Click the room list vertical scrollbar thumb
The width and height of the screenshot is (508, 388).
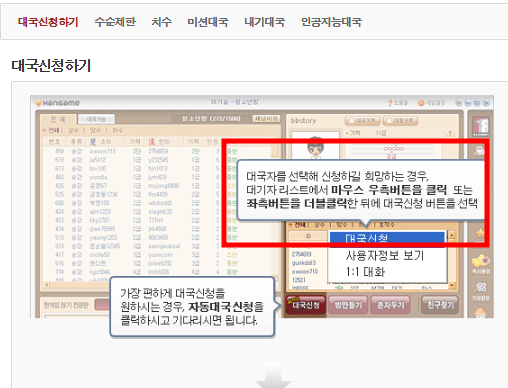[x=274, y=151]
